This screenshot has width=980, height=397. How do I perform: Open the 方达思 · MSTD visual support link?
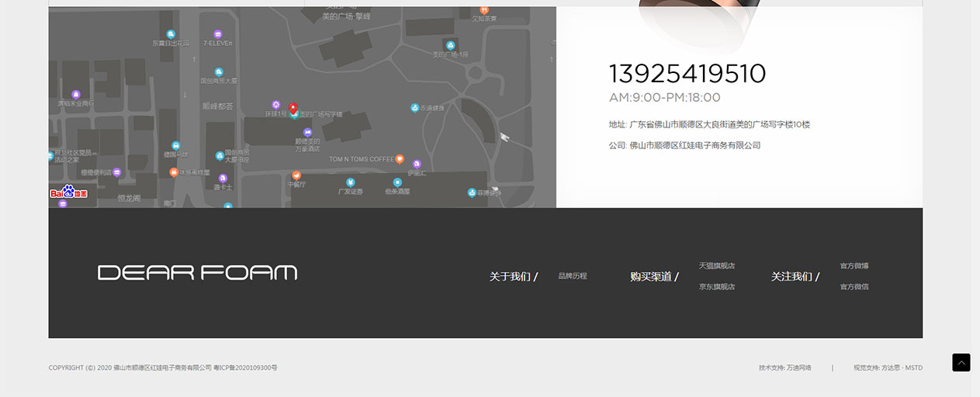tap(902, 367)
